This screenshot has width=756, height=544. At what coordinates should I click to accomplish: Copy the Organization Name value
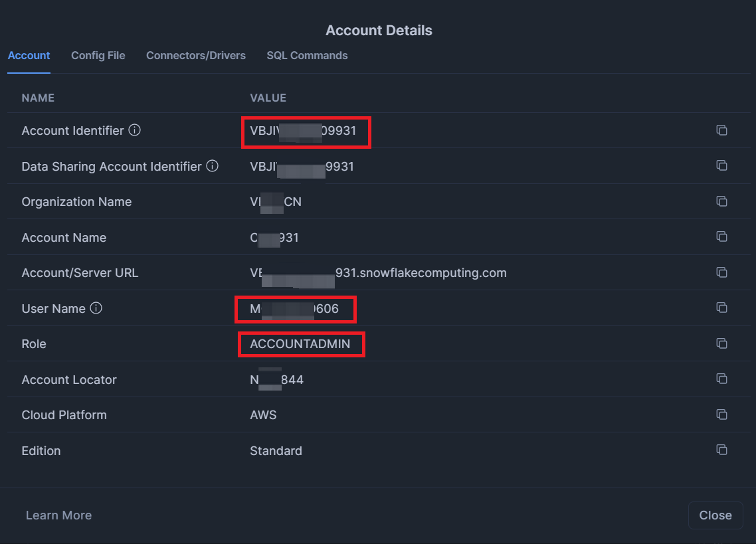[721, 201]
